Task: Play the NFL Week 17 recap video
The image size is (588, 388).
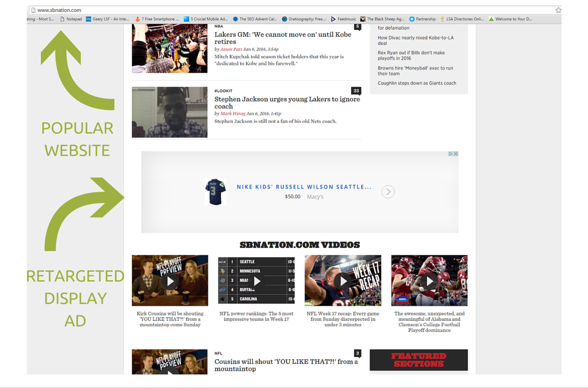Action: [x=343, y=281]
